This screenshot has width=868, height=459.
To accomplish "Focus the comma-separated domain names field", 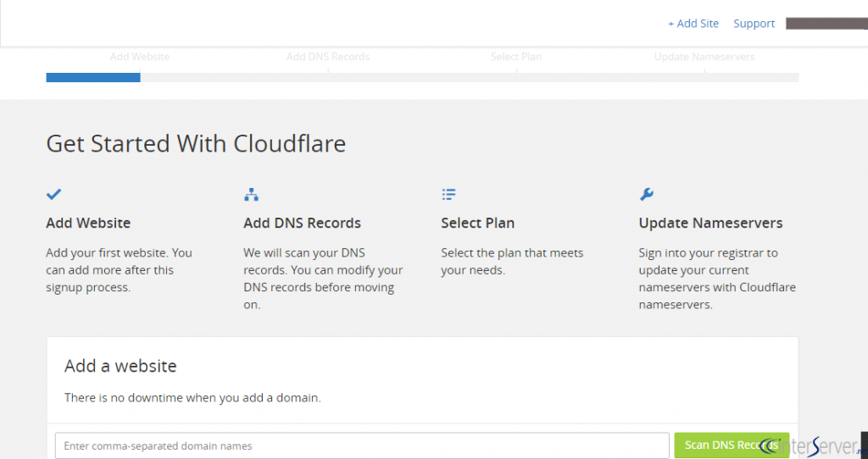I will (362, 445).
